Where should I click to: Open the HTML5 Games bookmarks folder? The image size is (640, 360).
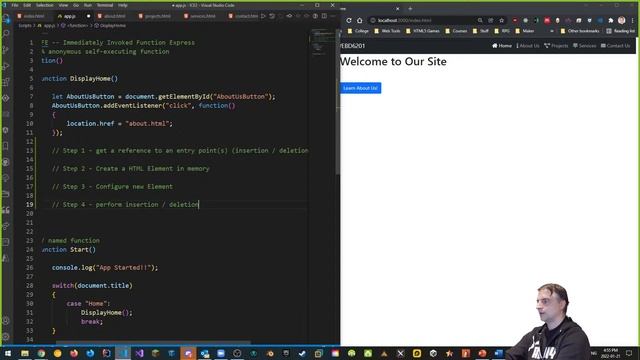point(422,31)
